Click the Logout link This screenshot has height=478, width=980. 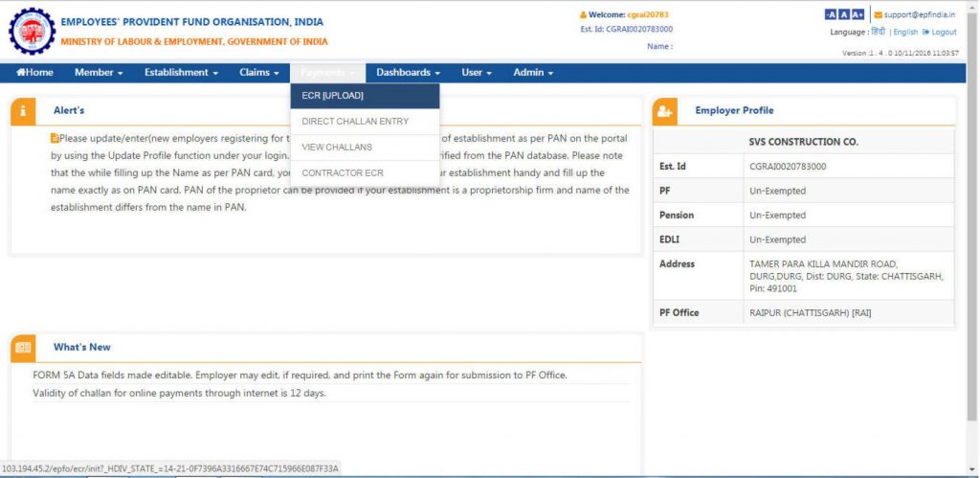click(x=940, y=32)
